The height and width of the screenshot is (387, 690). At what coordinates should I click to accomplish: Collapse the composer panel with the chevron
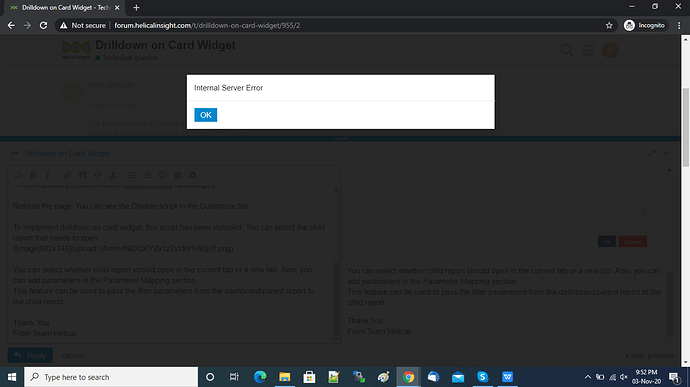click(667, 153)
